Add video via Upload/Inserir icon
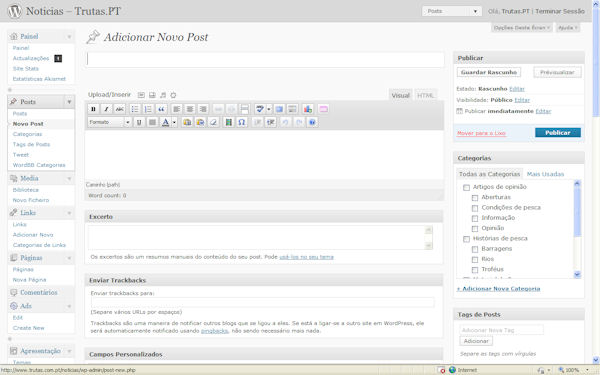The height and width of the screenshot is (375, 600). [x=152, y=95]
